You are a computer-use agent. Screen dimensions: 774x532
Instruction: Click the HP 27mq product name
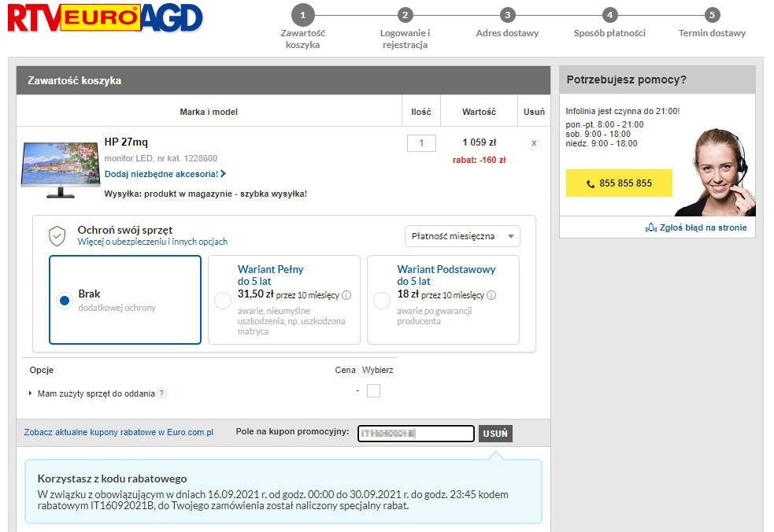tap(126, 142)
